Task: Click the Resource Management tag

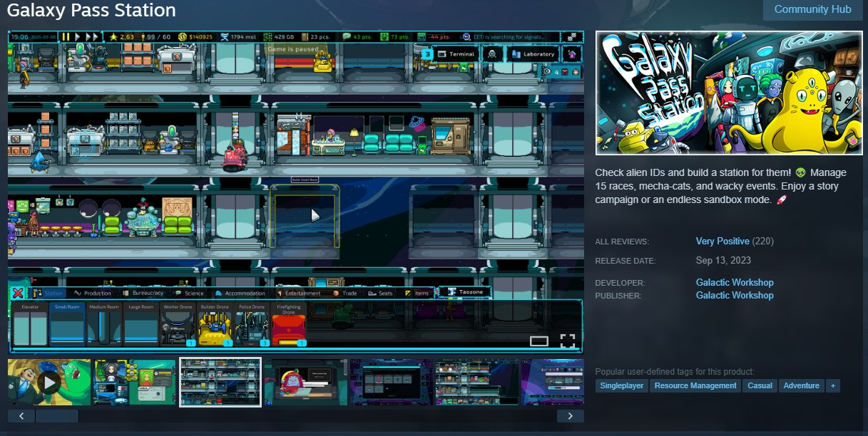Action: point(695,385)
